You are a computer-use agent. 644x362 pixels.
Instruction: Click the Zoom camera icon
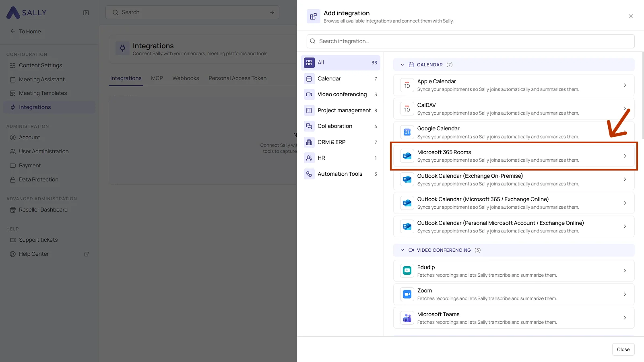tap(407, 294)
